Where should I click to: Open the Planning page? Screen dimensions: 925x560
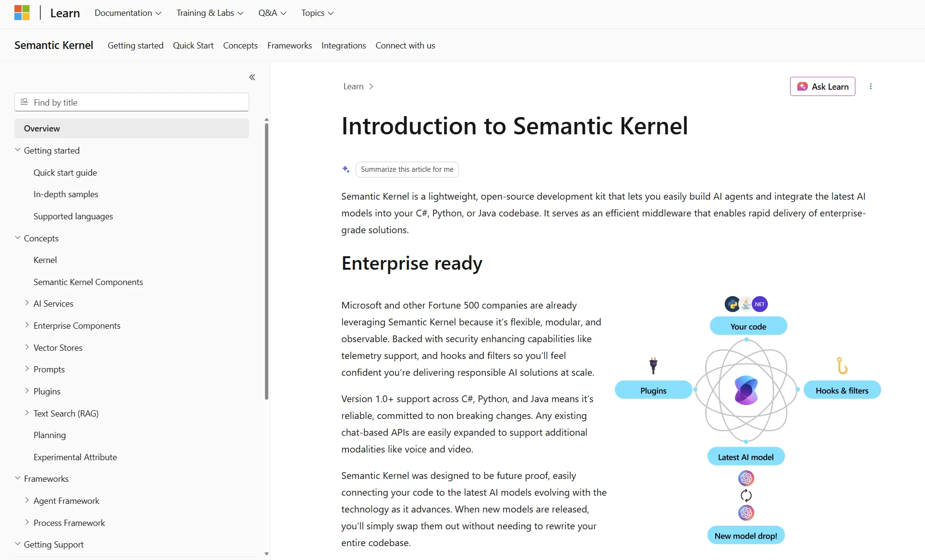point(49,435)
